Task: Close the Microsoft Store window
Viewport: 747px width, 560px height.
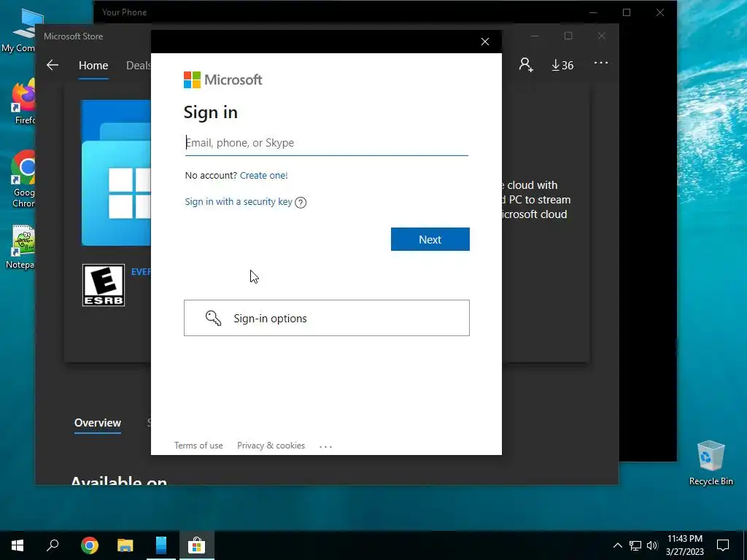Action: (602, 36)
